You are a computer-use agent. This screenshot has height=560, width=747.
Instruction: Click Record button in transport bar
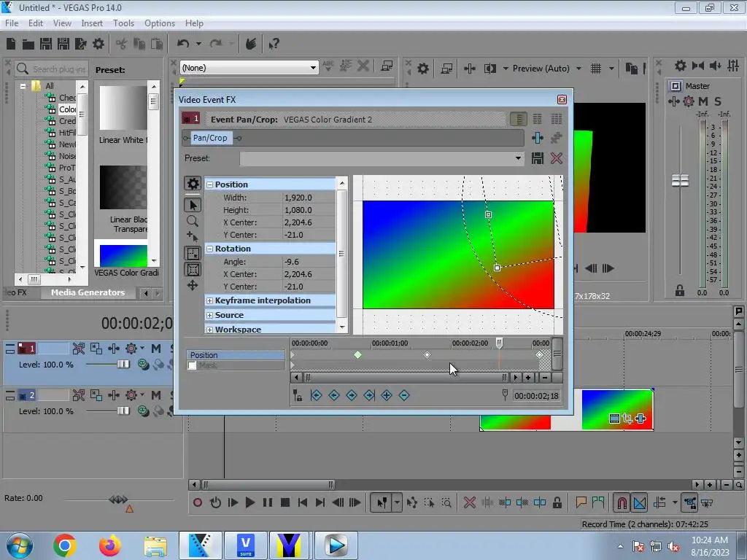[197, 502]
